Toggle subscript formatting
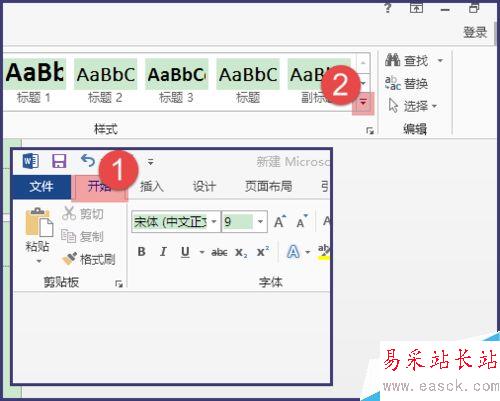 241,252
